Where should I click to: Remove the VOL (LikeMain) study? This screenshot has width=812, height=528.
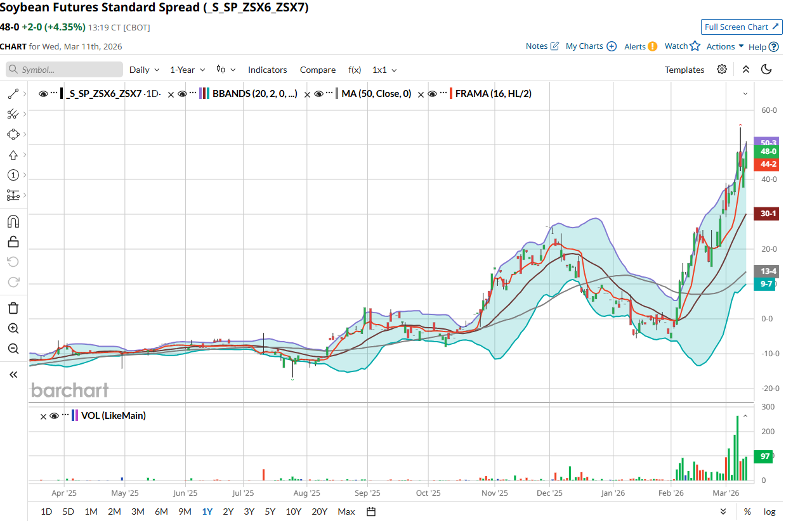(43, 416)
